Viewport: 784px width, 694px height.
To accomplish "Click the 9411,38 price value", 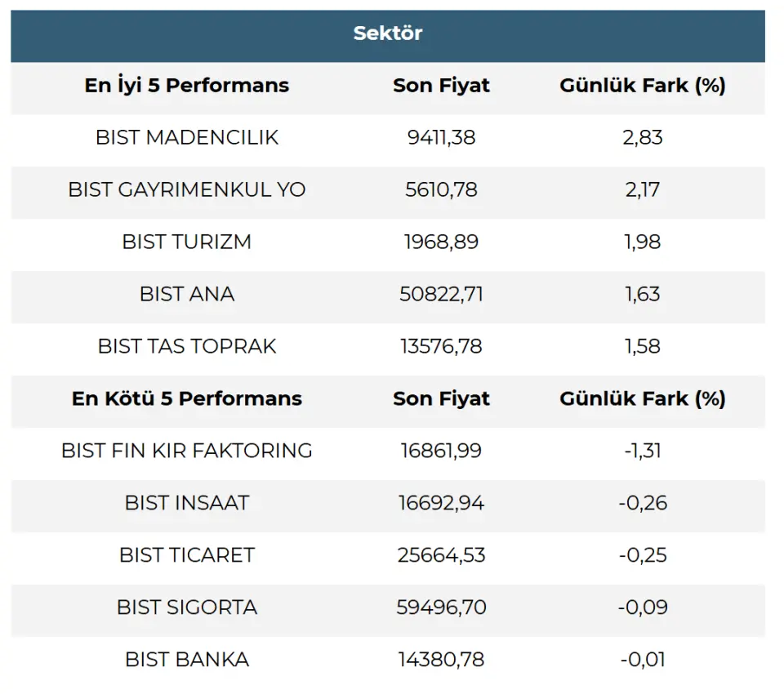I will click(441, 137).
